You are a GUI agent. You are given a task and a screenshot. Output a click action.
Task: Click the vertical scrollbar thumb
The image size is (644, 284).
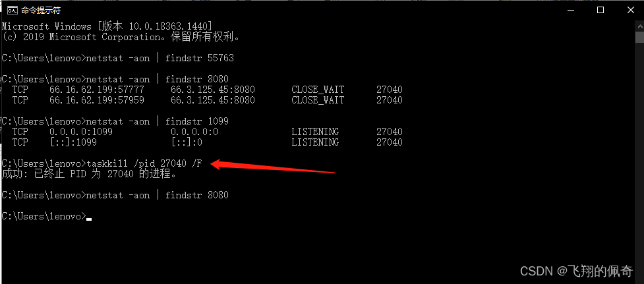click(639, 36)
